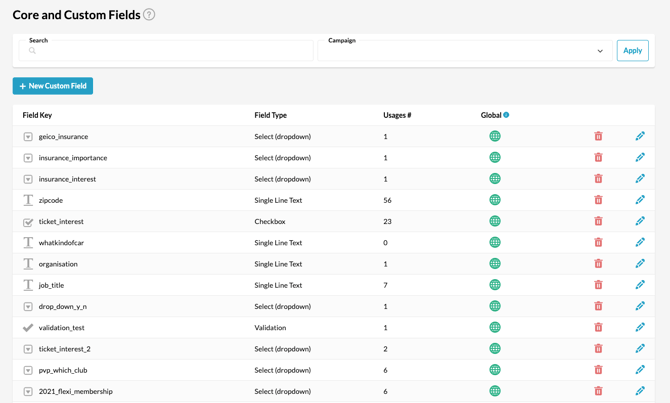The height and width of the screenshot is (403, 670).
Task: Sort by Field Key column header
Action: pyautogui.click(x=37, y=115)
